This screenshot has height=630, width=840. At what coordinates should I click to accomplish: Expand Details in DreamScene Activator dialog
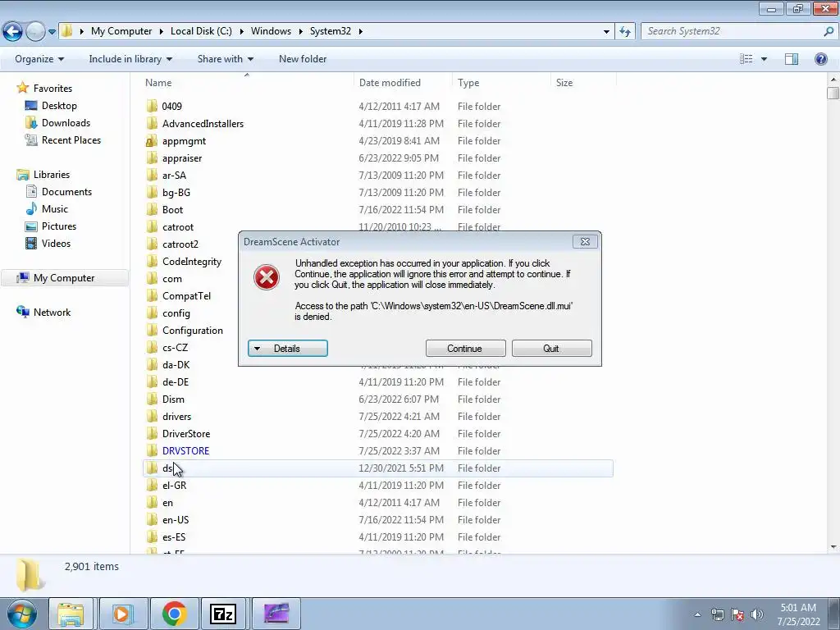(288, 348)
